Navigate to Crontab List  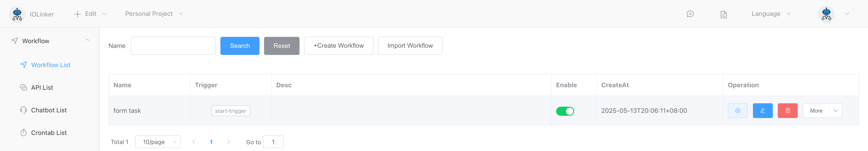[49, 133]
